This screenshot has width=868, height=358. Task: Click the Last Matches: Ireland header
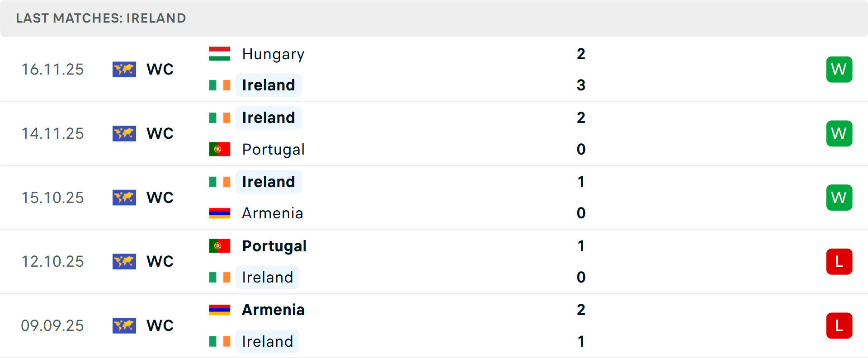[101, 18]
